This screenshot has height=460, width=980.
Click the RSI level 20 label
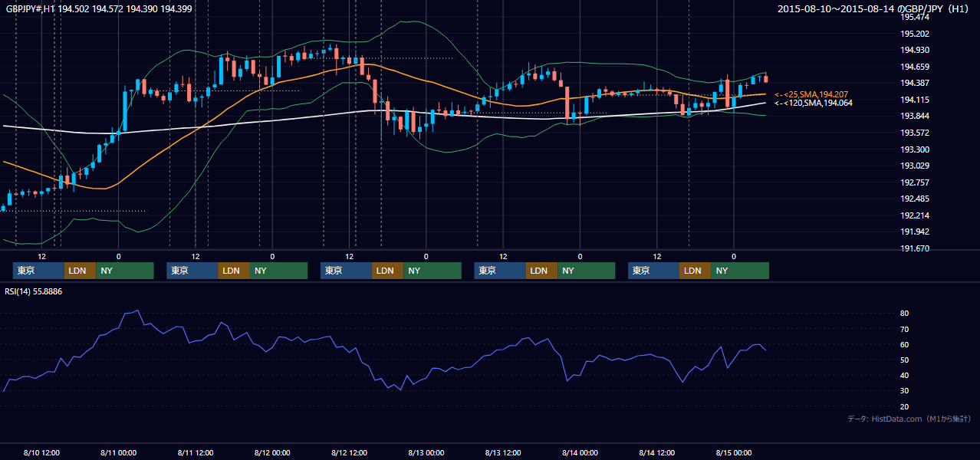click(x=905, y=406)
